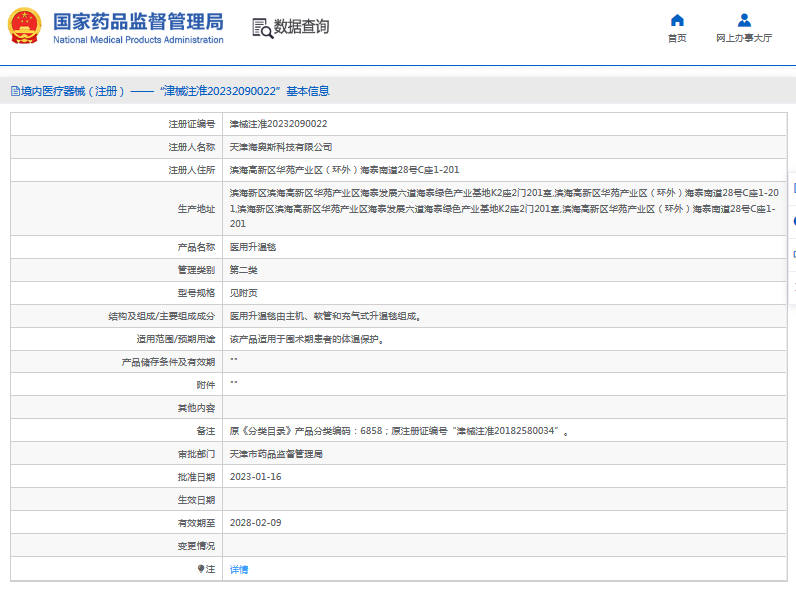Click the 注册人住所 row label

tap(191, 170)
